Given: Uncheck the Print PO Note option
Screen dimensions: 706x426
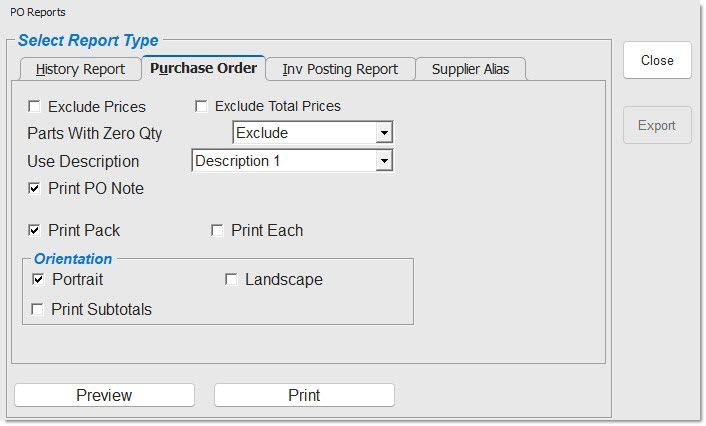Looking at the screenshot, I should (x=35, y=188).
